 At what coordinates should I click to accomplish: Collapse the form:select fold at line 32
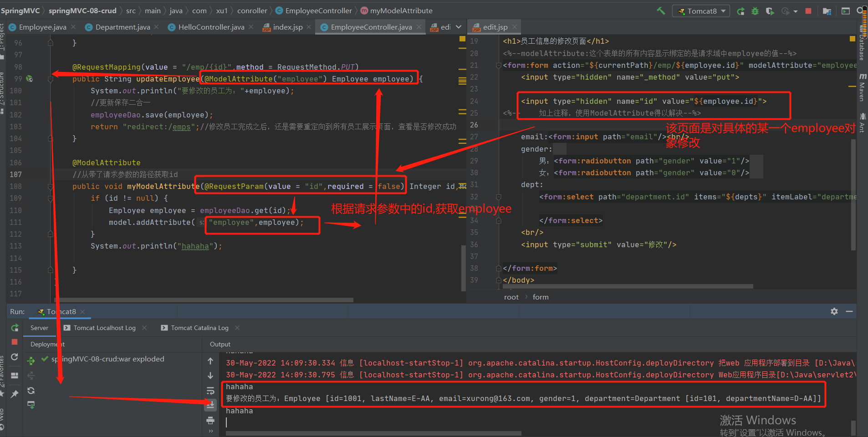499,197
